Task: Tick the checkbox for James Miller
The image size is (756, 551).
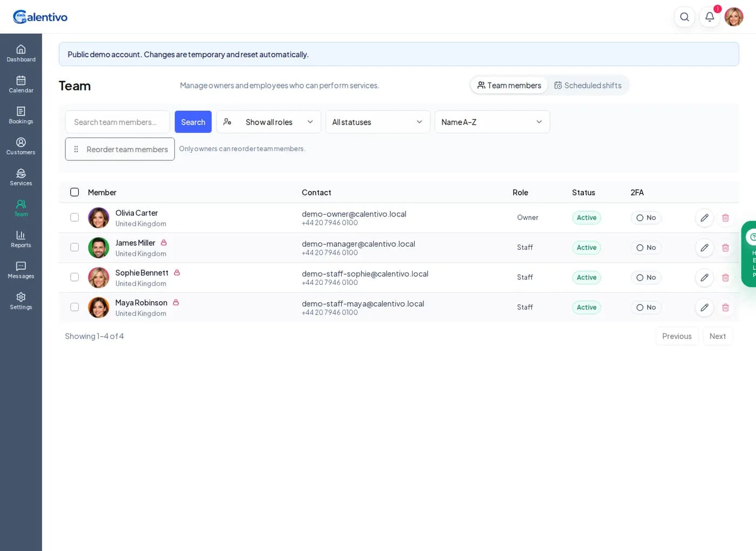Action: click(x=75, y=247)
